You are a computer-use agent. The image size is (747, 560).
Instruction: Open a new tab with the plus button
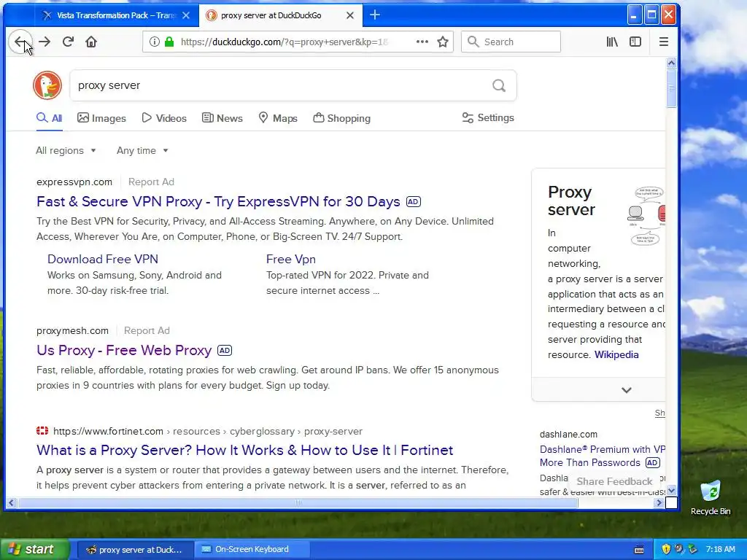(375, 15)
